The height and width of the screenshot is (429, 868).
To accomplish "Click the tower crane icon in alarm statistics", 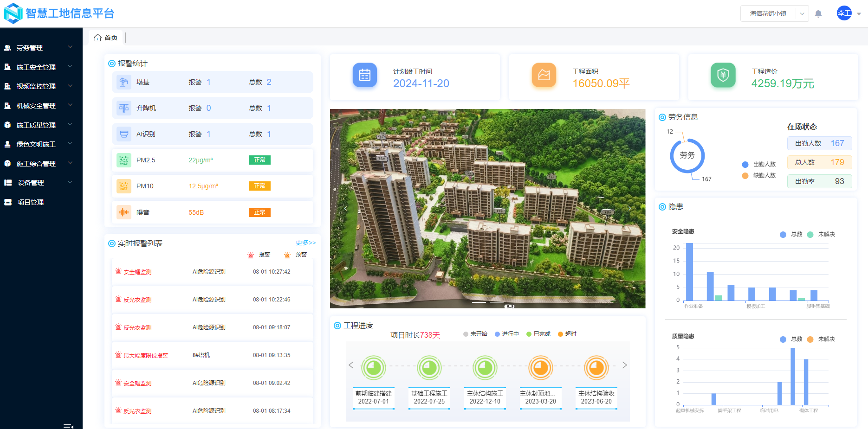I will (x=124, y=82).
